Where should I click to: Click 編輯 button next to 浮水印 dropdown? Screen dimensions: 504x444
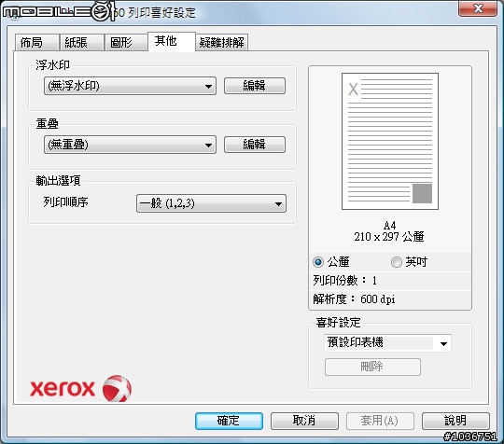(x=255, y=86)
